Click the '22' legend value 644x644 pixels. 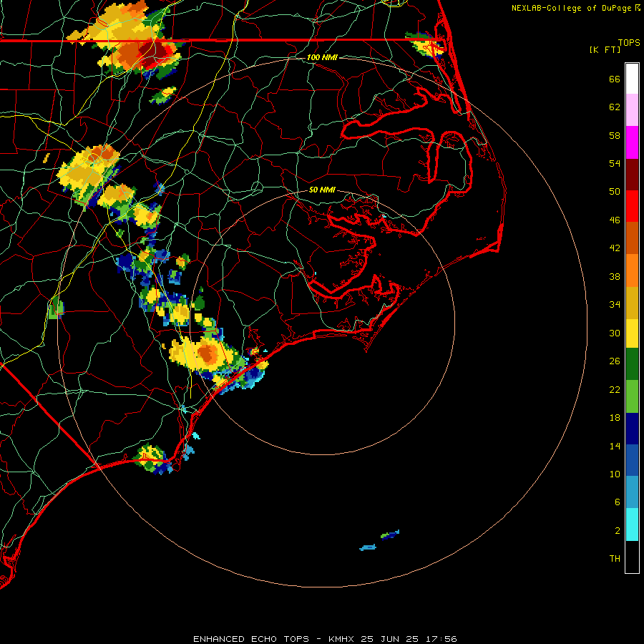pyautogui.click(x=615, y=390)
